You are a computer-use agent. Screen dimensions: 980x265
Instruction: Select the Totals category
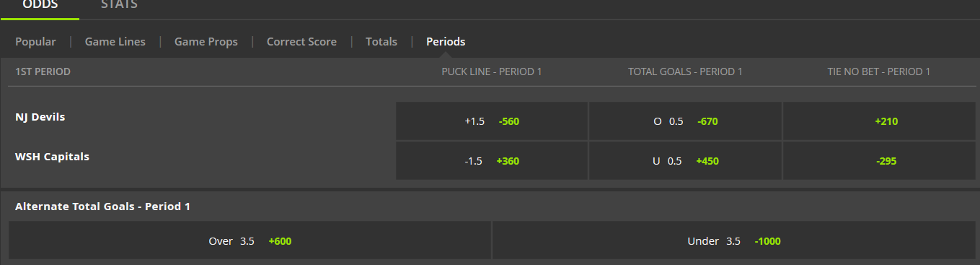pyautogui.click(x=381, y=42)
